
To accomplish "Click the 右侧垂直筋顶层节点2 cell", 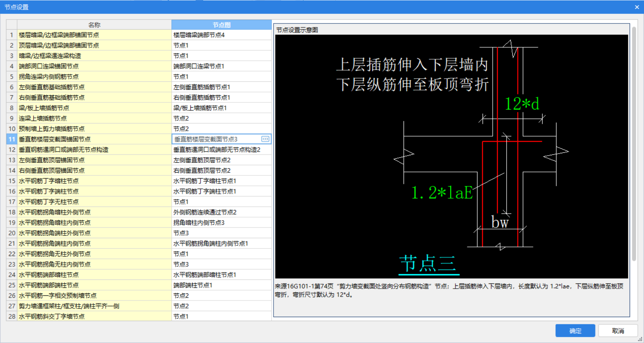I will point(221,170).
